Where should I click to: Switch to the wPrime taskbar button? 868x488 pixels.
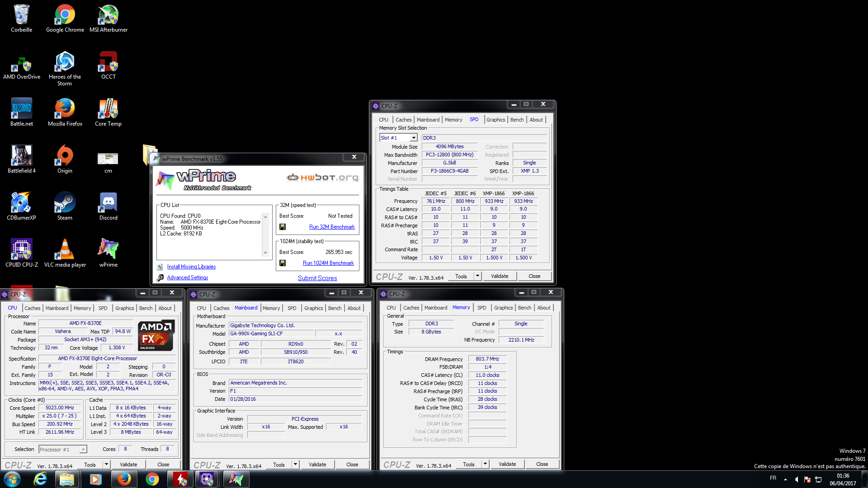(236, 479)
